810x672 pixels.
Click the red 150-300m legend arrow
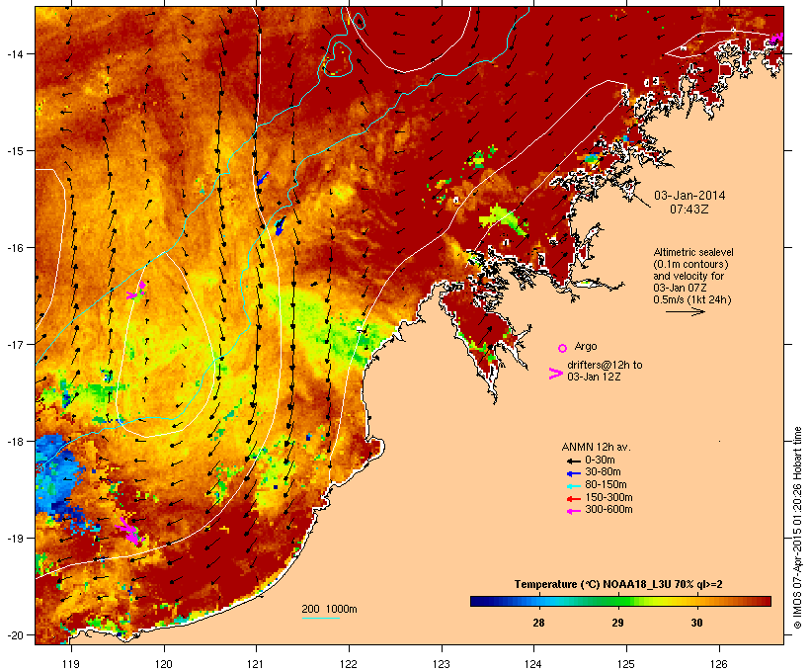[574, 499]
